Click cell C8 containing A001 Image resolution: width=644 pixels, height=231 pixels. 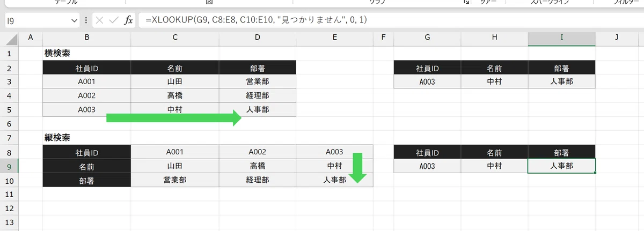pos(174,152)
